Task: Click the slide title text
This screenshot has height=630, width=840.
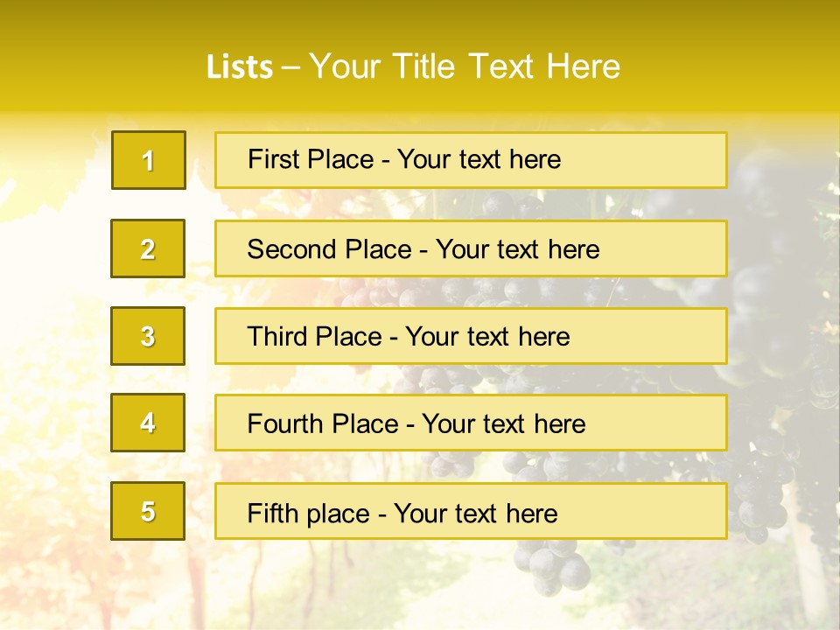Action: point(413,66)
